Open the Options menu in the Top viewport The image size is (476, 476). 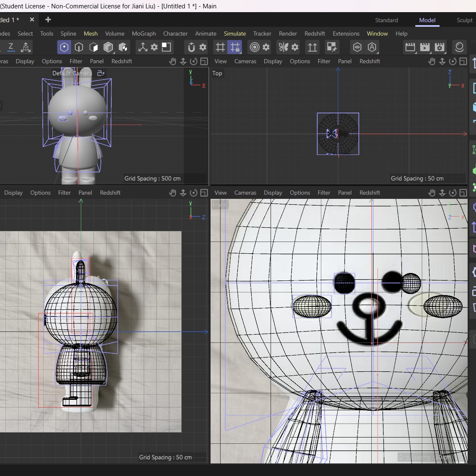pyautogui.click(x=300, y=61)
